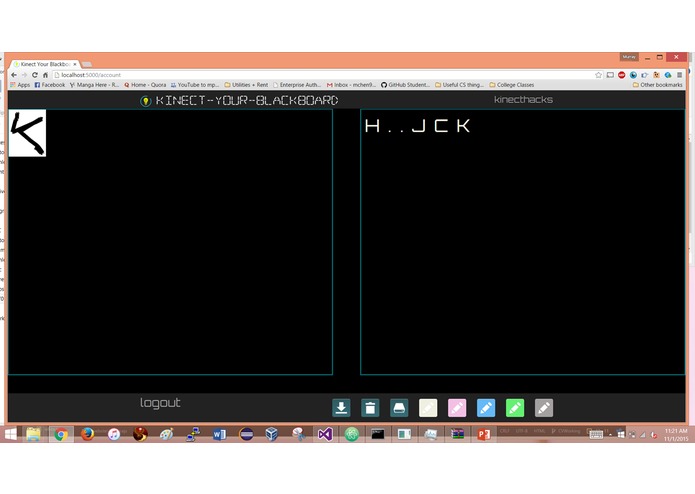Reload the page with the refresh icon
The image size is (695, 494).
[x=35, y=75]
